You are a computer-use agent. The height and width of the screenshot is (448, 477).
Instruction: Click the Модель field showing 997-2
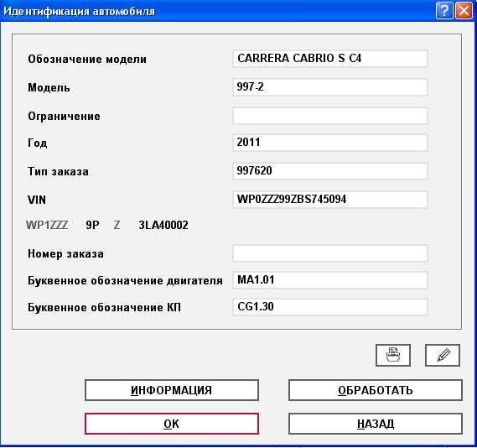(x=330, y=87)
